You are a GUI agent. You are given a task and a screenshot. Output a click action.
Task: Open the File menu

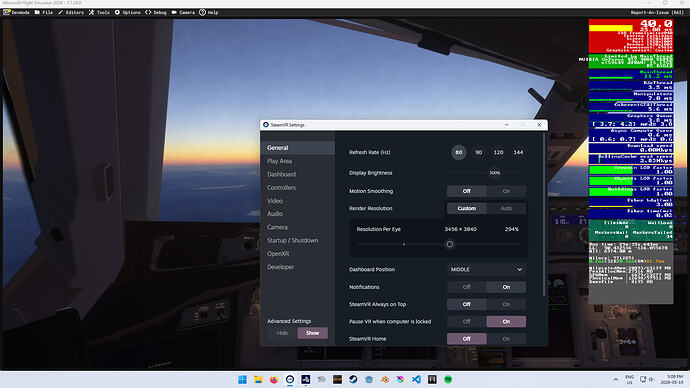pos(48,12)
